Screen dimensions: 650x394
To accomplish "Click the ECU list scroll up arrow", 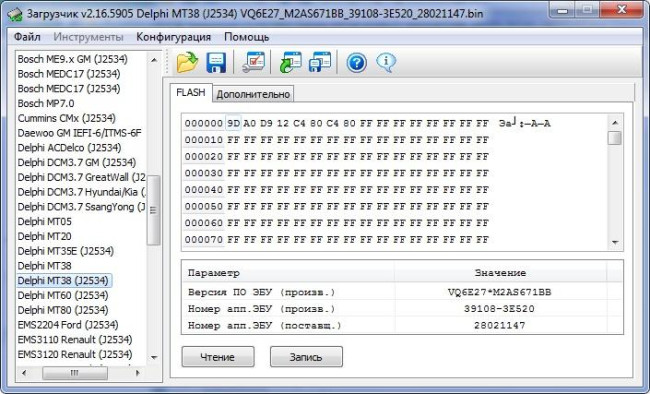I will point(154,60).
